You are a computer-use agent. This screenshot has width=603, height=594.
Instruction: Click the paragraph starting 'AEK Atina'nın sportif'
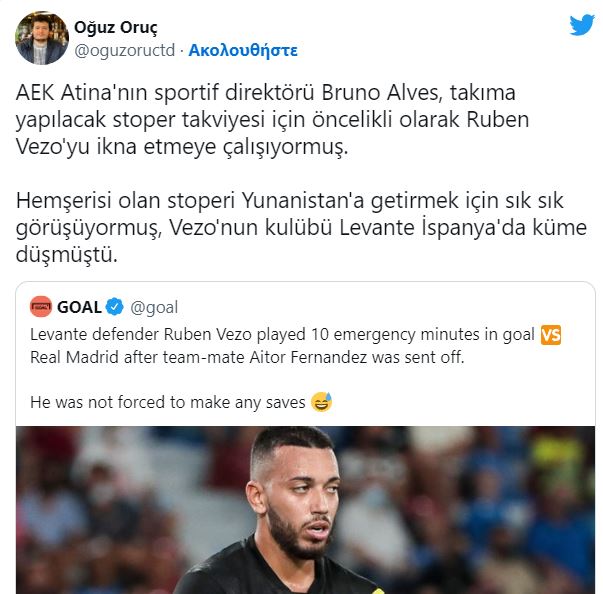[272, 120]
